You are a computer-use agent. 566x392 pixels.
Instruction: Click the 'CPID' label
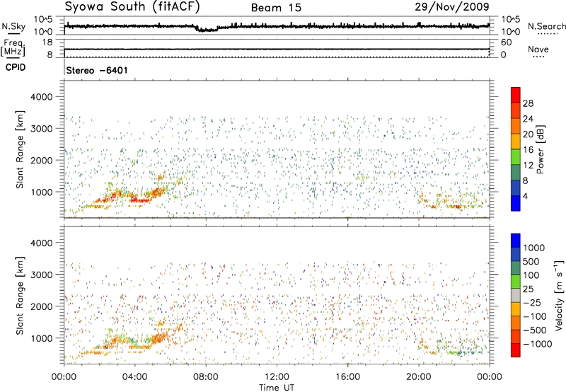tap(16, 67)
